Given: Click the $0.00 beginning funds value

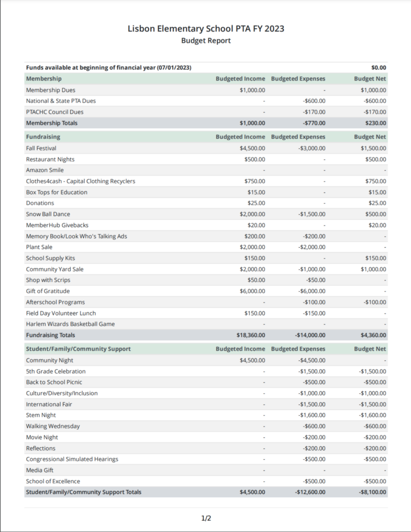Looking at the screenshot, I should point(379,68).
